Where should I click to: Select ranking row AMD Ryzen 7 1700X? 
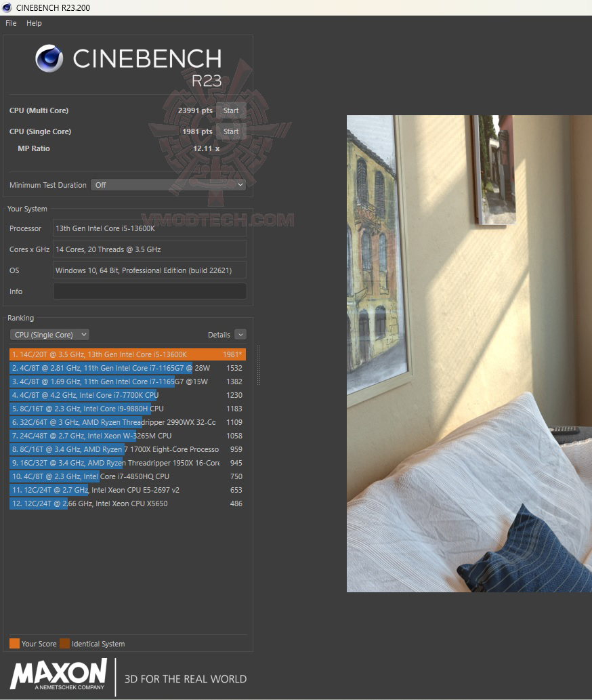[127, 449]
